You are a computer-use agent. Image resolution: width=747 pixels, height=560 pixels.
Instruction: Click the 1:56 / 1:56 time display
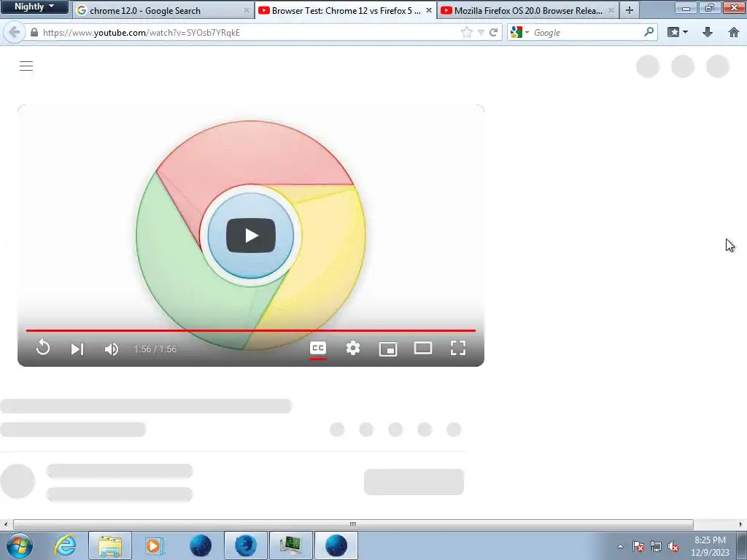(155, 349)
